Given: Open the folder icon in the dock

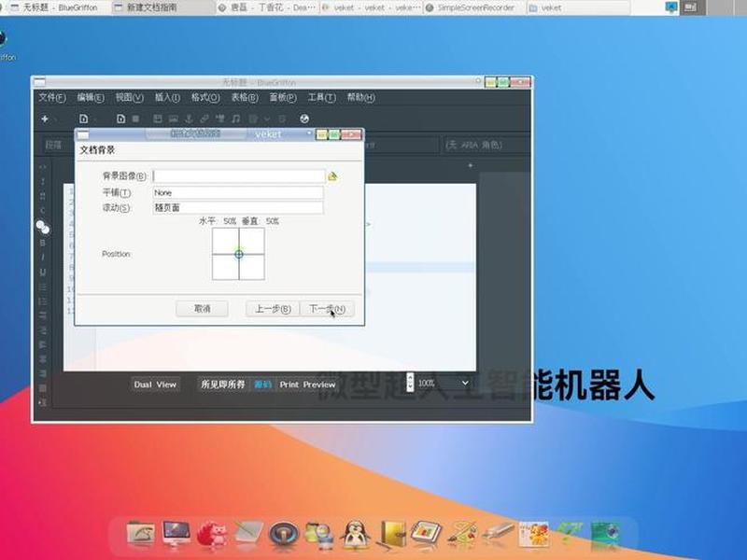Looking at the screenshot, I should pos(140,533).
